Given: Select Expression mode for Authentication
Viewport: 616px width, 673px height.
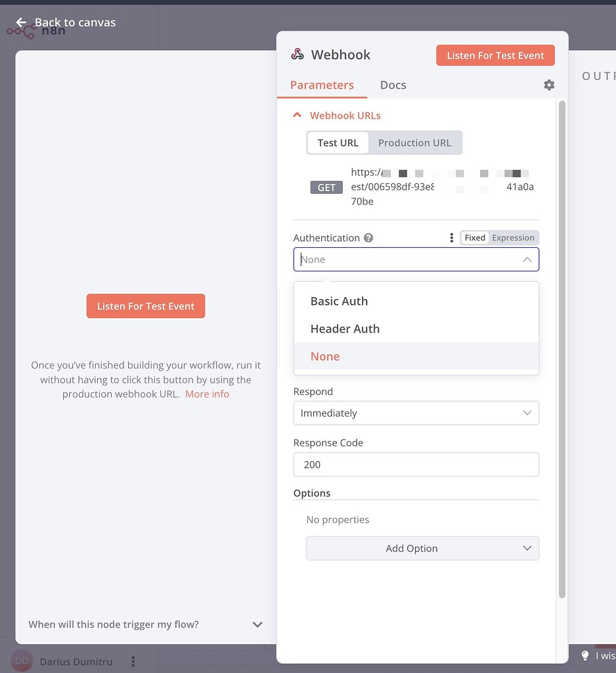Looking at the screenshot, I should (x=513, y=237).
